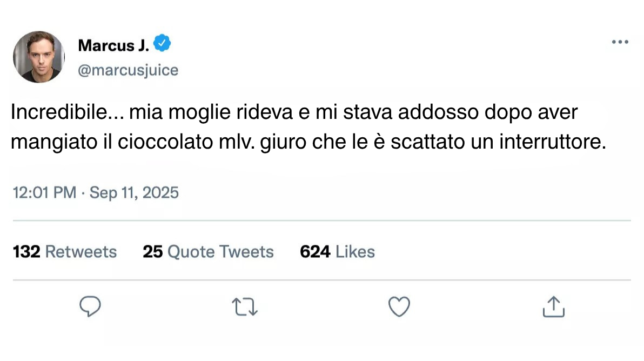This screenshot has width=644, height=361.
Task: Click the Sep 11, 2025 date
Action: (x=134, y=192)
